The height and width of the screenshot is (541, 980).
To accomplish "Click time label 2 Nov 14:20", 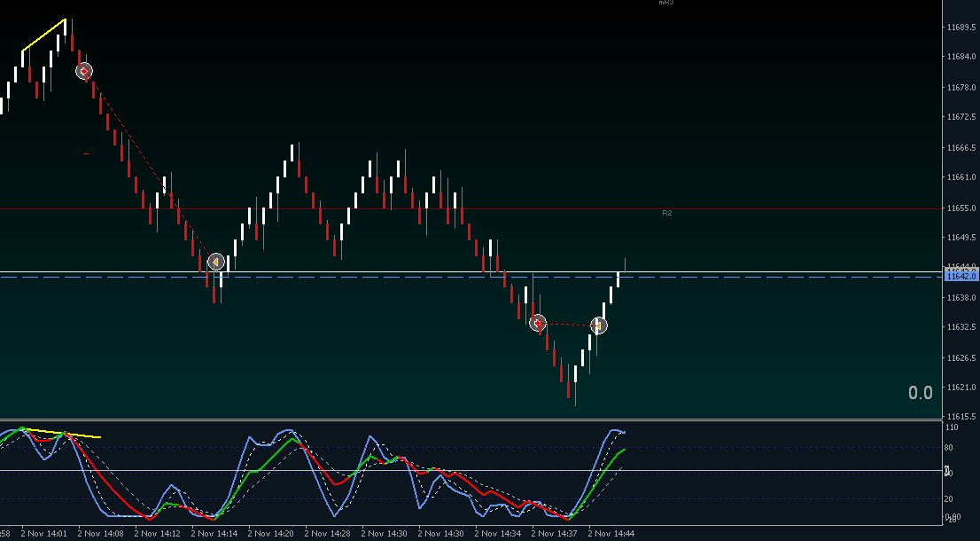I will click(x=270, y=534).
